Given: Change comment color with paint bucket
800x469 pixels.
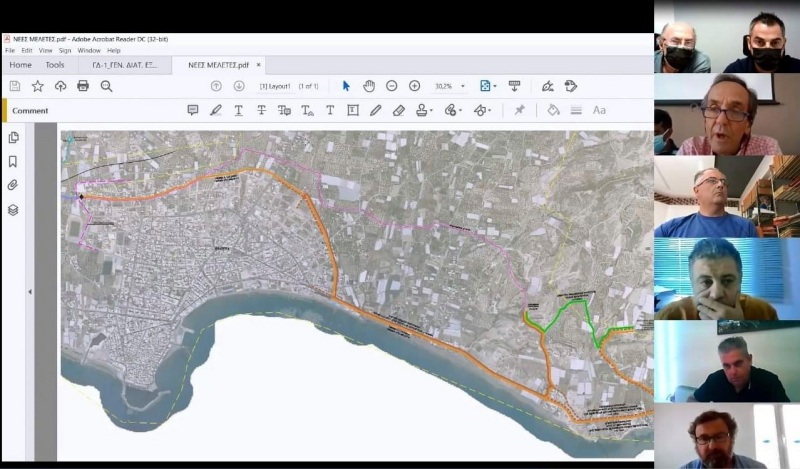Looking at the screenshot, I should [553, 110].
